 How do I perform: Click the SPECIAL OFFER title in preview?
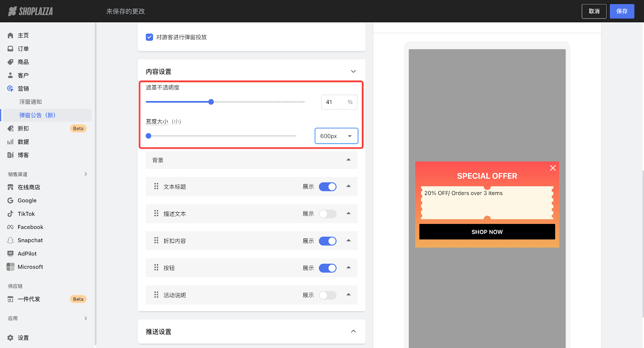[487, 176]
